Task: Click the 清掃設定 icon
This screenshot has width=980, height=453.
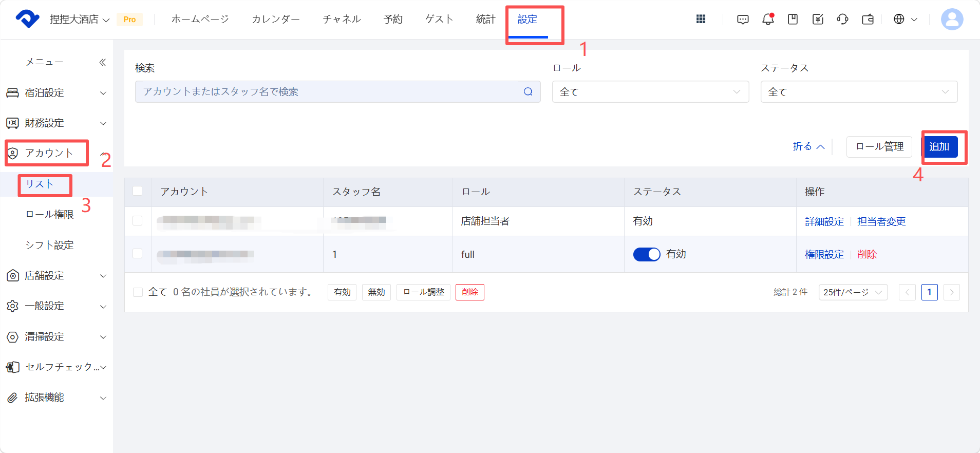Action: pos(12,337)
